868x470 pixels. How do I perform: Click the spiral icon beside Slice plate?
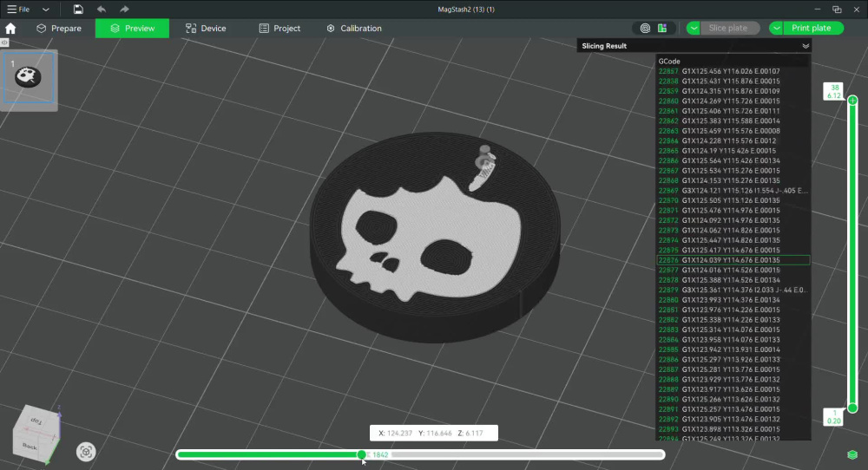tap(645, 29)
